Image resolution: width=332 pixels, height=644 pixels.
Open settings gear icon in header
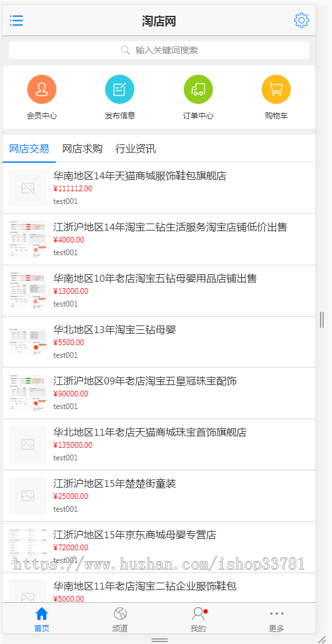click(301, 20)
